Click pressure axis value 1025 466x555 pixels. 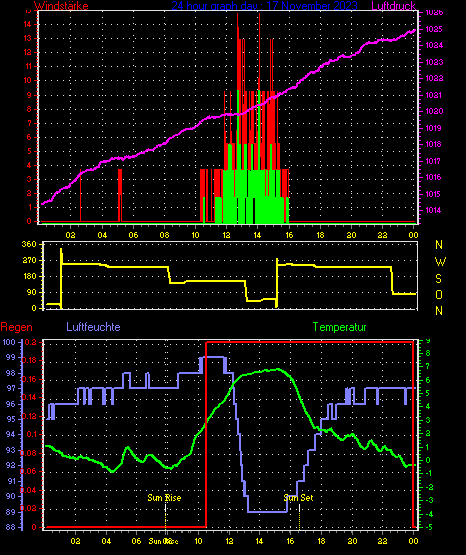[434, 29]
